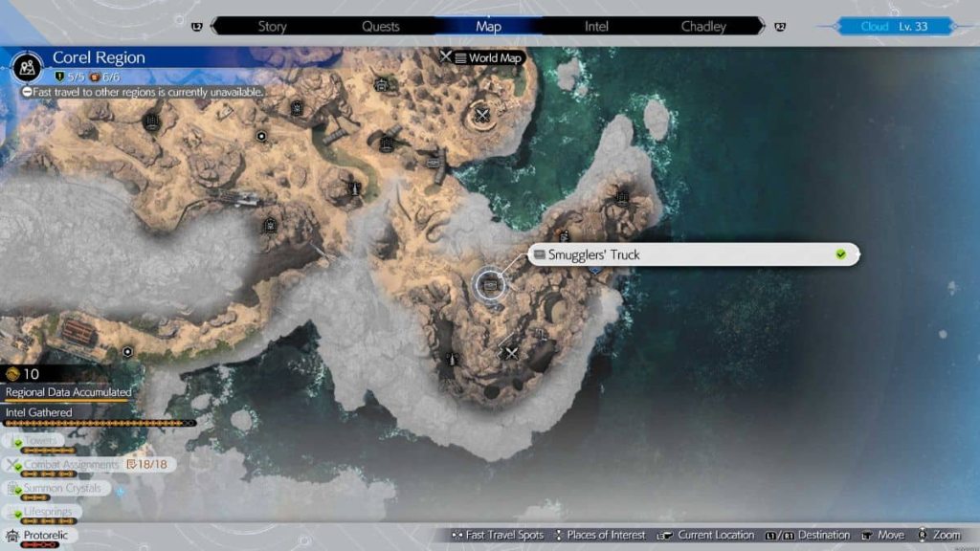Select crossed-swords marker on the southern peninsula
This screenshot has height=551, width=980.
coord(511,353)
